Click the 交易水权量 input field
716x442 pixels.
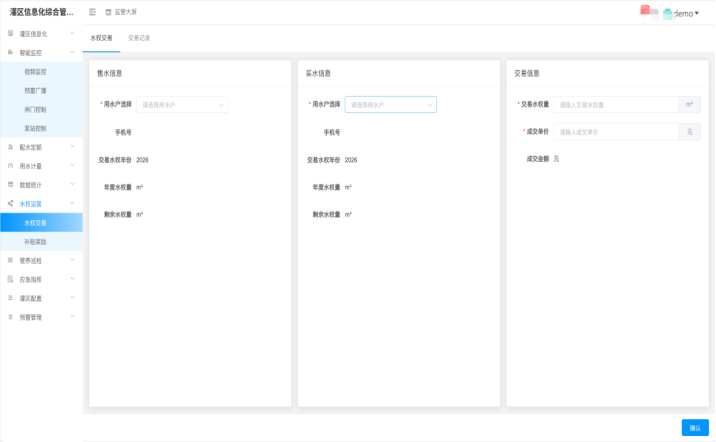pos(616,104)
